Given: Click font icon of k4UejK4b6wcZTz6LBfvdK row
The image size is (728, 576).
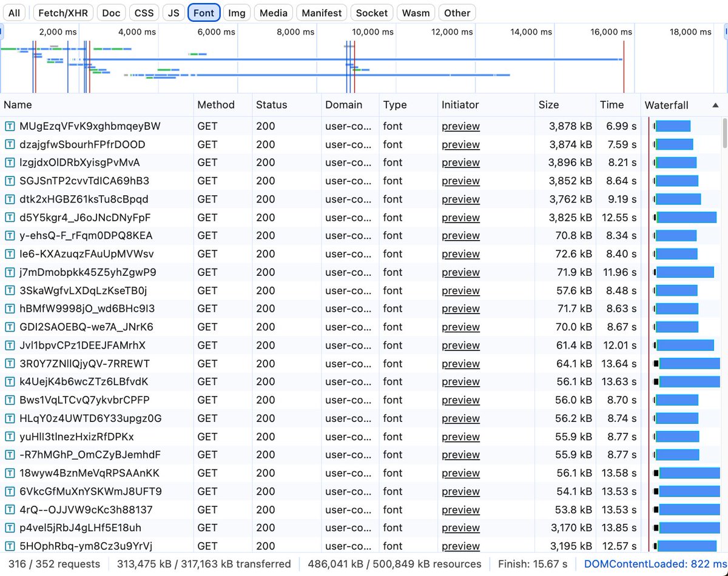Looking at the screenshot, I should 10,381.
